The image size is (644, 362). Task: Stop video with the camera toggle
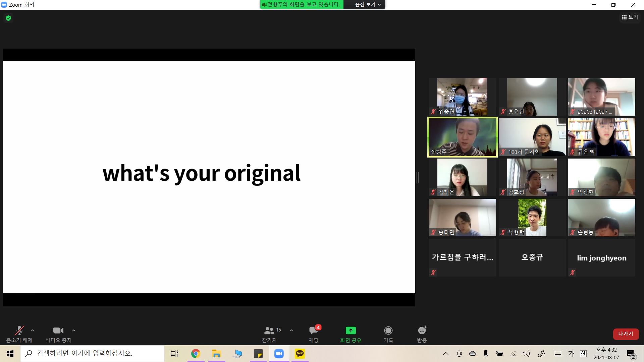tap(58, 331)
